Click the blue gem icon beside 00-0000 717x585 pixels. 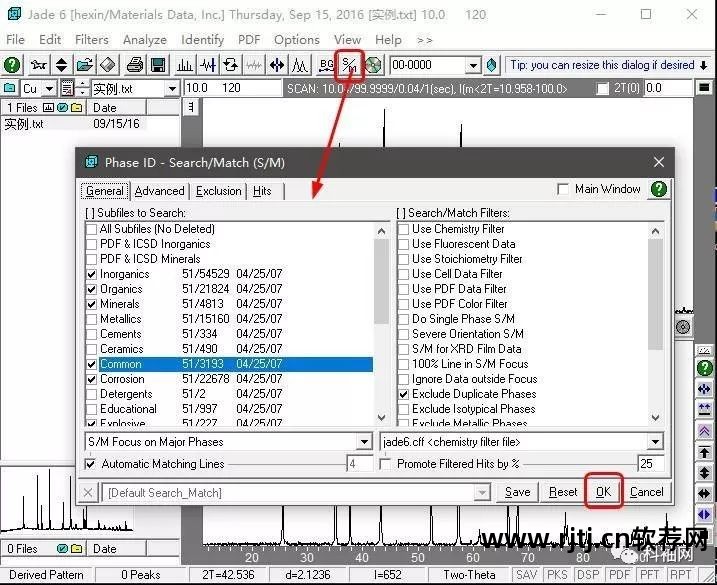click(492, 65)
